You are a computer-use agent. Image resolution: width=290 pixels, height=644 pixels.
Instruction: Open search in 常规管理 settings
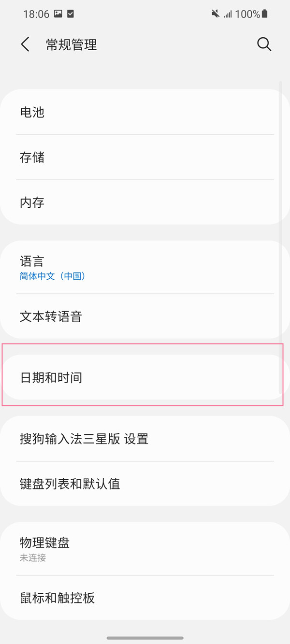(x=264, y=44)
